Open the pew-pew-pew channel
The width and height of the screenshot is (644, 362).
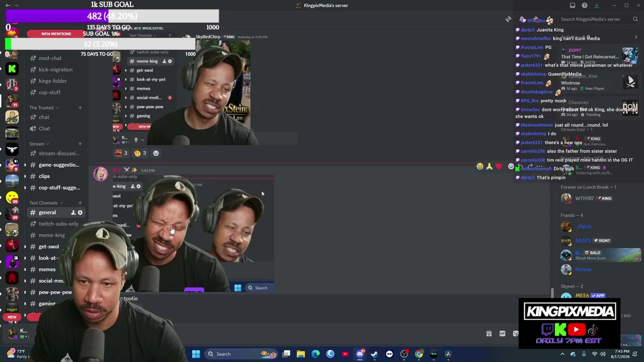[55, 292]
